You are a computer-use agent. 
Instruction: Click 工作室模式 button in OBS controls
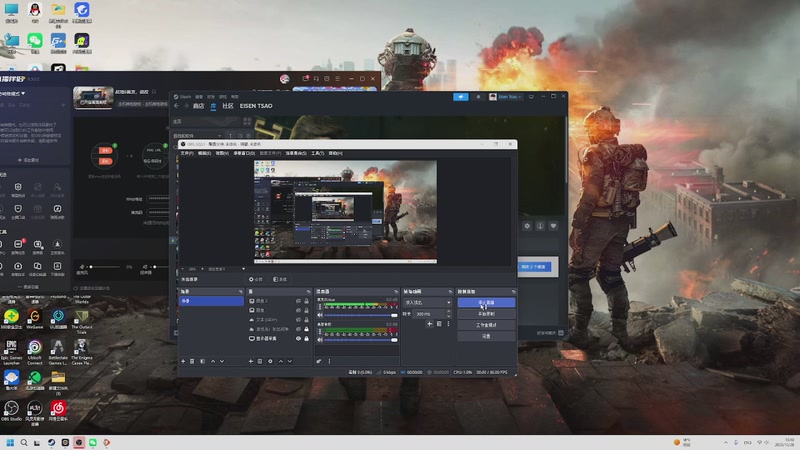(x=486, y=325)
